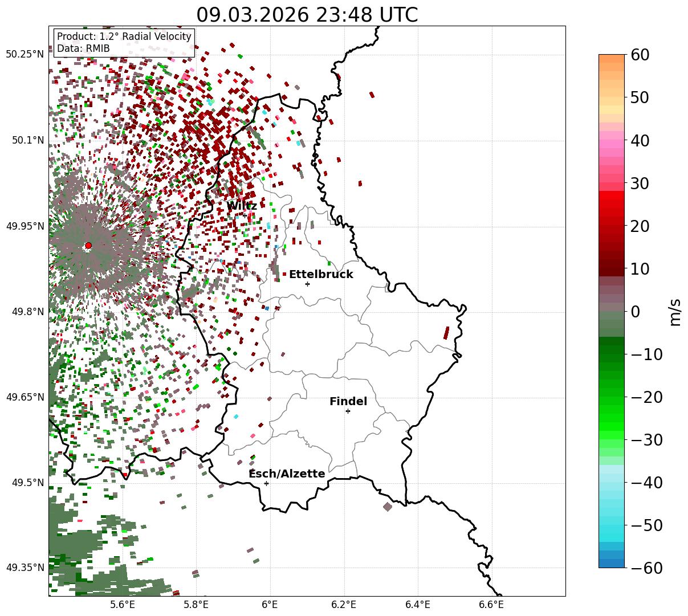The height and width of the screenshot is (616, 688).
Task: Click the m/s colorbar unit label
Action: click(x=675, y=311)
